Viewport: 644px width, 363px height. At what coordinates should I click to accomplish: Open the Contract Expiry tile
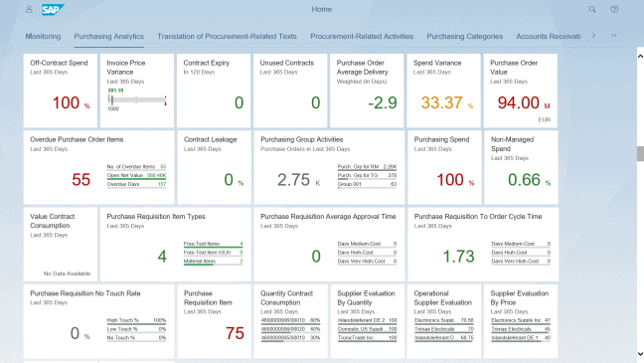click(214, 91)
